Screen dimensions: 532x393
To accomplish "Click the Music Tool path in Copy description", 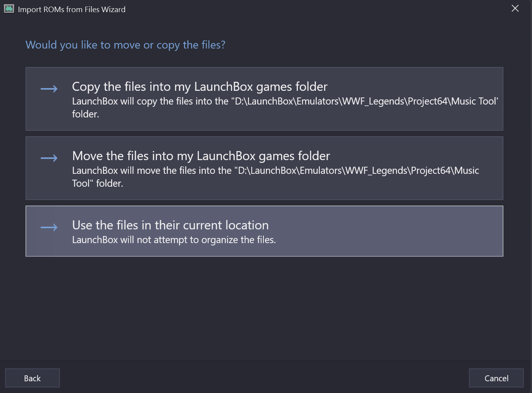I will 474,101.
